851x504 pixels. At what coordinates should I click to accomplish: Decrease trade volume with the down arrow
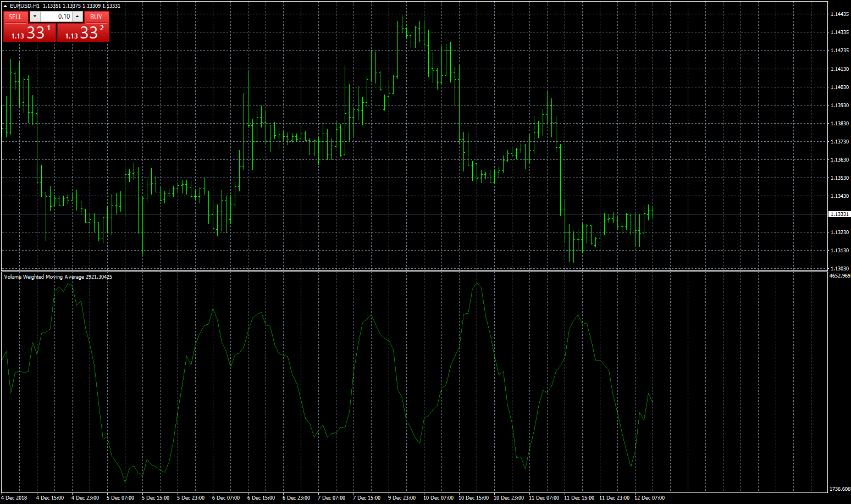tap(35, 16)
